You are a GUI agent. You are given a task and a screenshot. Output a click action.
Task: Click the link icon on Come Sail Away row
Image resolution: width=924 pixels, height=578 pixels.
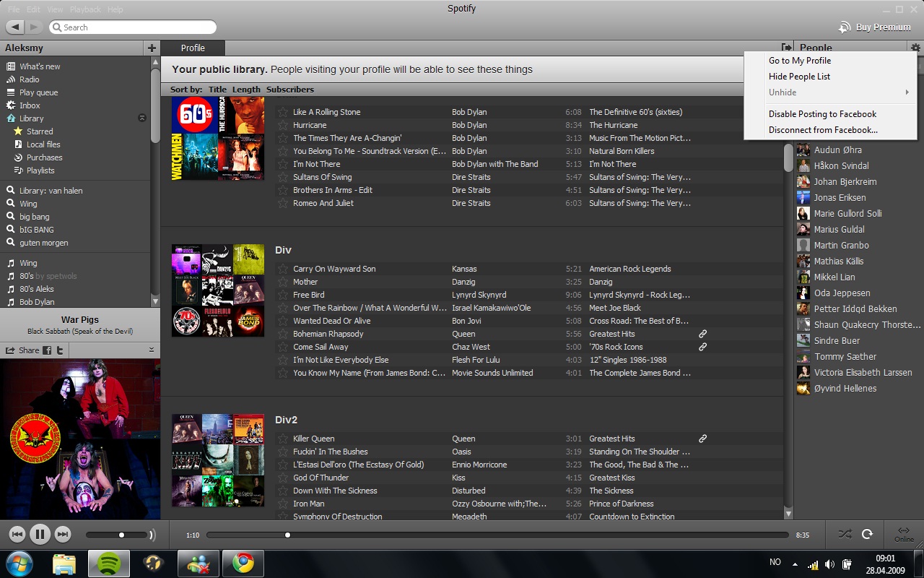[702, 347]
